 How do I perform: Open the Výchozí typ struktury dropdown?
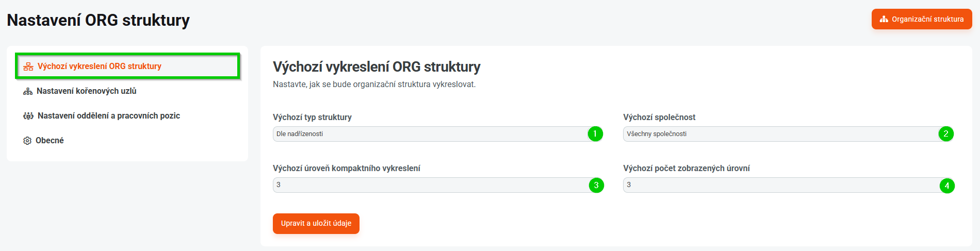[x=428, y=134]
